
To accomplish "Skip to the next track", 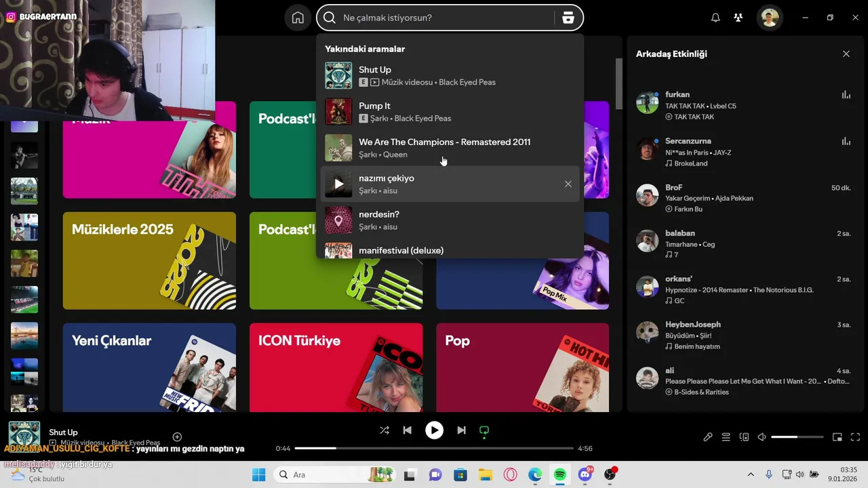I will [x=461, y=430].
